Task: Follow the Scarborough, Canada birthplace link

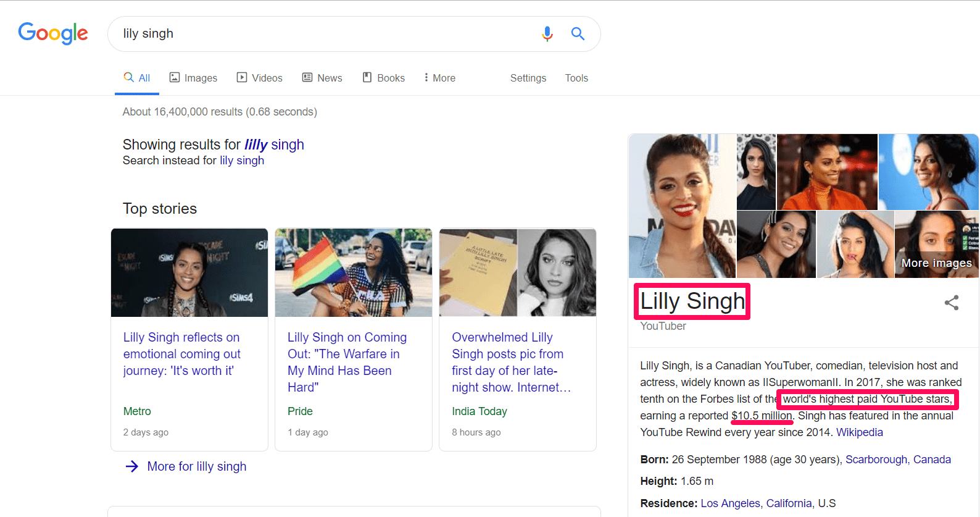Action: (897, 460)
